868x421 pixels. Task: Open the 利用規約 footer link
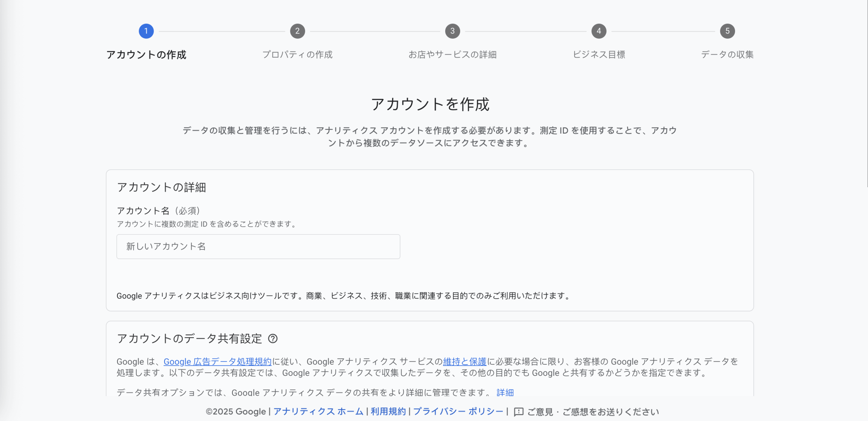pyautogui.click(x=388, y=412)
